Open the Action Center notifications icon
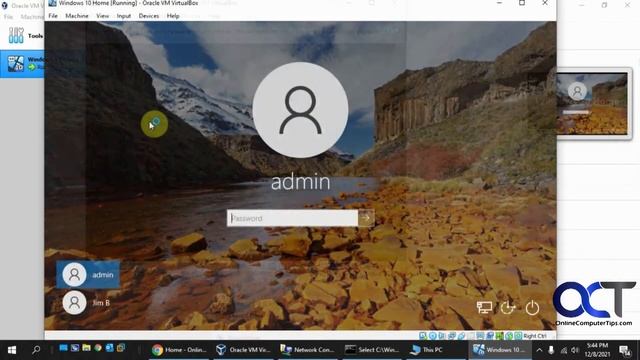This screenshot has height=360, width=640. 625,350
